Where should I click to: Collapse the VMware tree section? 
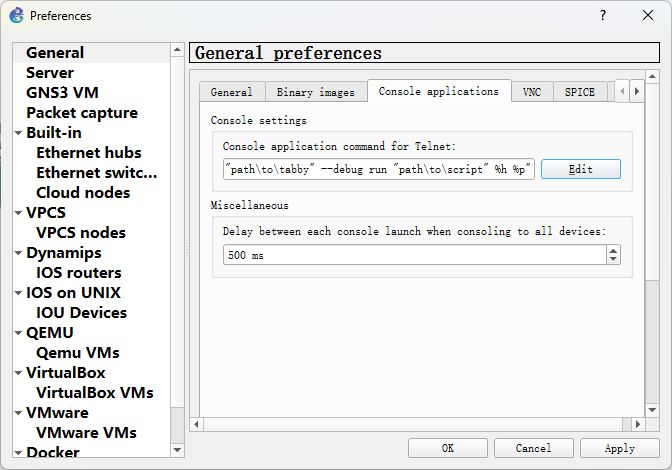pyautogui.click(x=18, y=413)
